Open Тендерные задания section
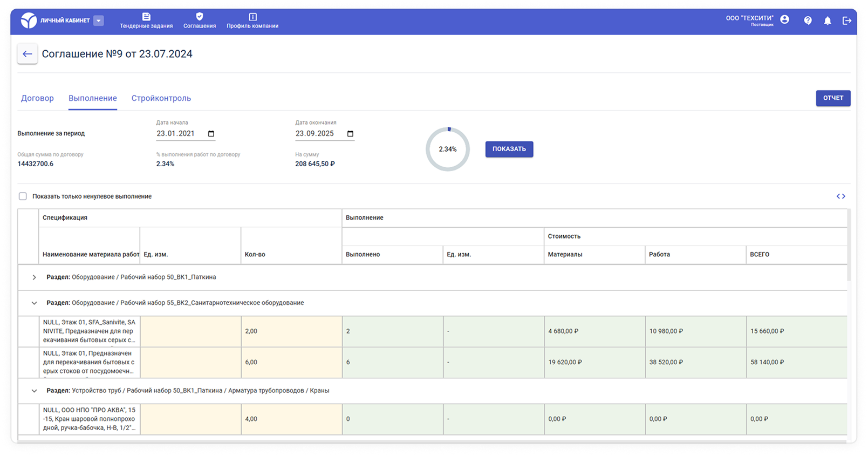The image size is (868, 456). click(x=146, y=21)
